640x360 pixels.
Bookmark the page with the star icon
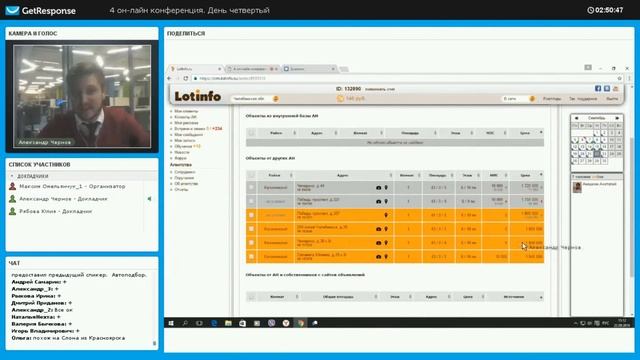[620, 78]
